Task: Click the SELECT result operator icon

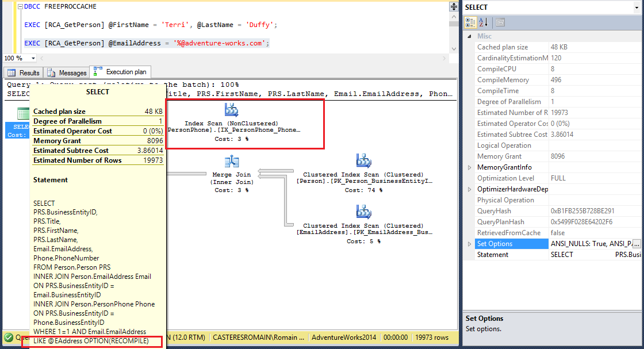Action: [x=23, y=114]
